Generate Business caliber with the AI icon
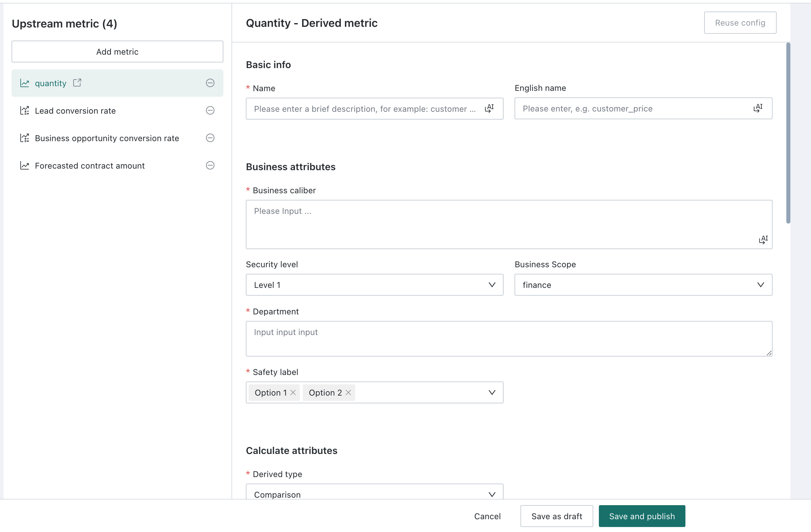This screenshot has width=811, height=532. tap(763, 239)
